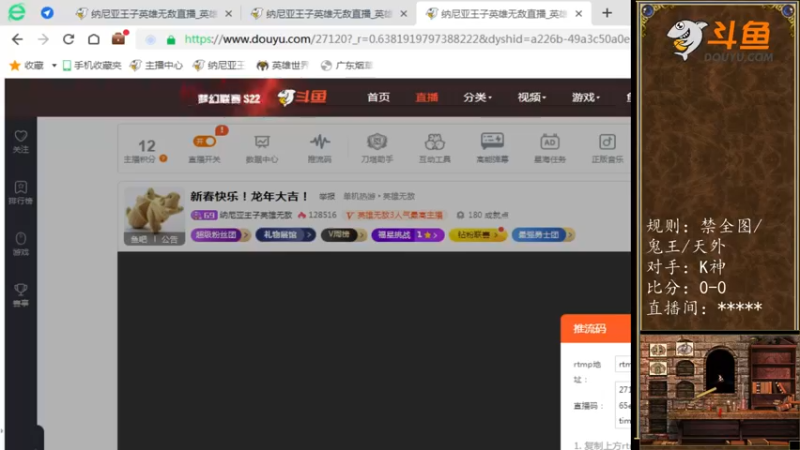Open the 英雄世界 bookmark

point(283,65)
